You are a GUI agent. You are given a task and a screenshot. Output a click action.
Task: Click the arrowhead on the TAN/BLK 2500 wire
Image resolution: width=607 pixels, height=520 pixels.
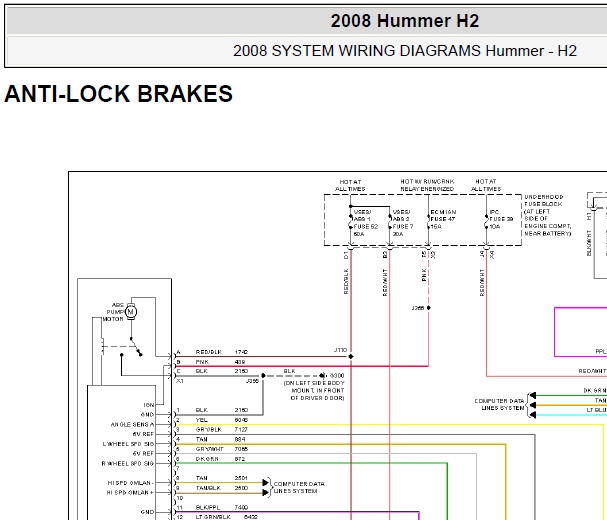pos(265,493)
